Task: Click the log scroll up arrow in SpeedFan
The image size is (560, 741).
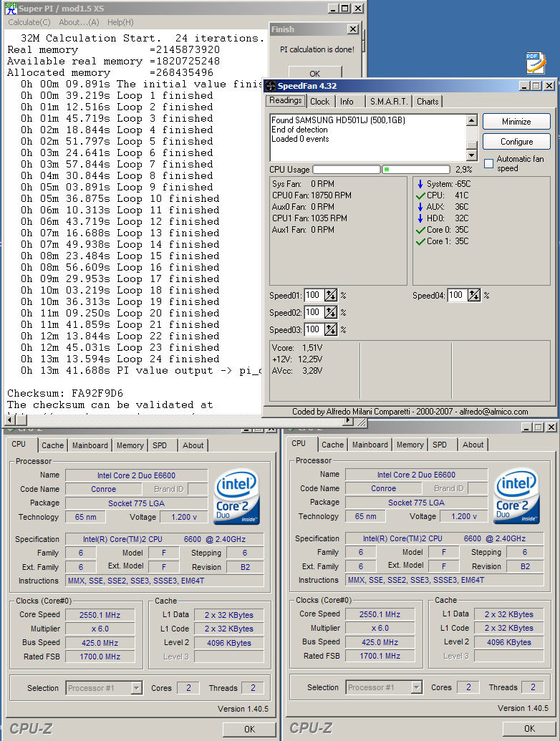Action: [471, 120]
